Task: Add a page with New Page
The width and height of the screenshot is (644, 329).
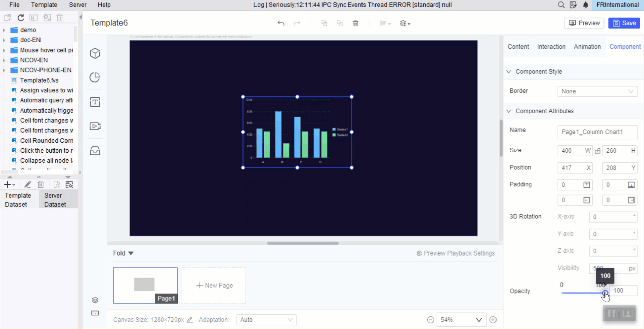Action: (214, 285)
